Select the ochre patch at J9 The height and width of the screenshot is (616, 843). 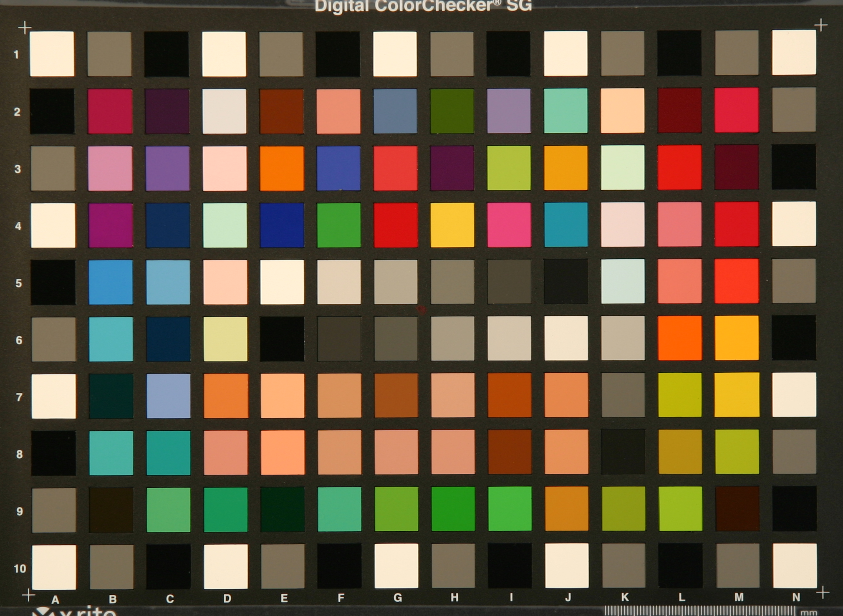pyautogui.click(x=567, y=509)
